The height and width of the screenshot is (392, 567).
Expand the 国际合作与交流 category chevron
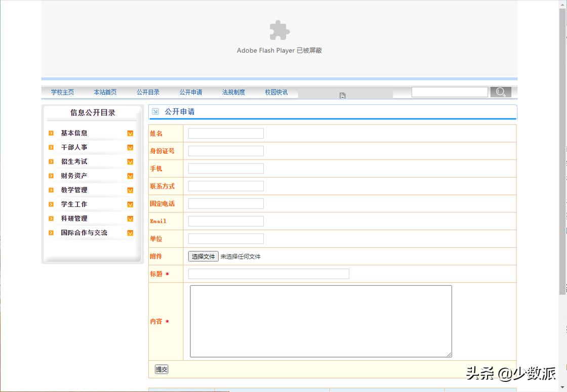pyautogui.click(x=130, y=233)
